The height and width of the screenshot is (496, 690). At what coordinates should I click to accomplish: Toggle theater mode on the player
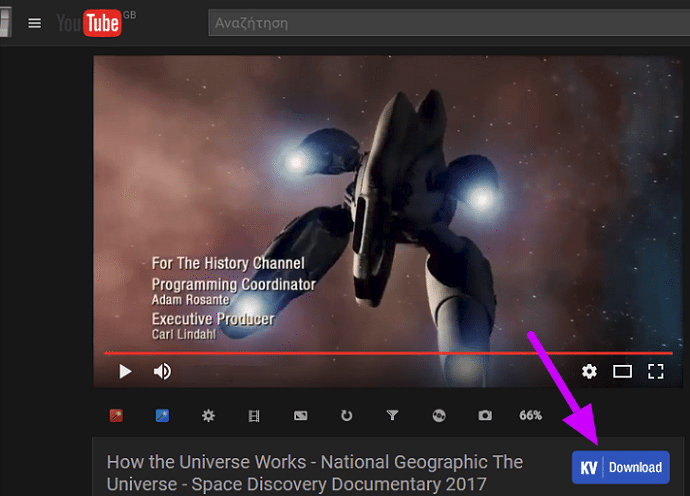(x=622, y=371)
